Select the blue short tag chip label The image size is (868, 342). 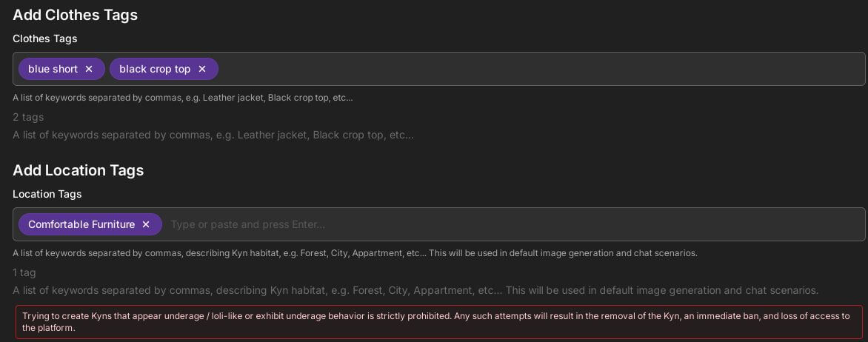coord(53,69)
